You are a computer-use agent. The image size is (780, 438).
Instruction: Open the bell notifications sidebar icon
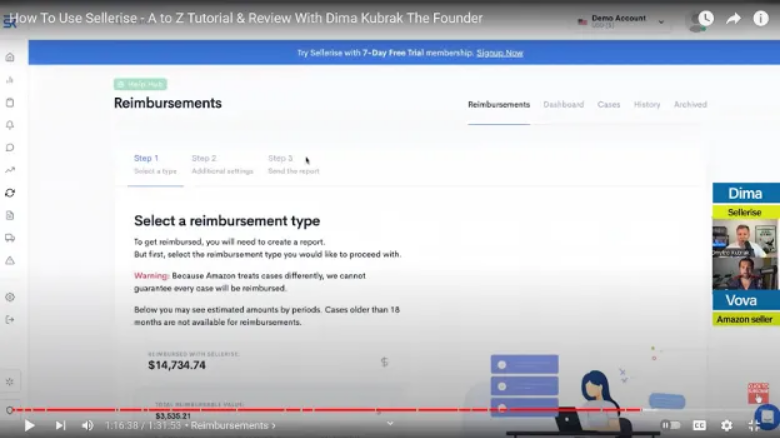point(10,125)
